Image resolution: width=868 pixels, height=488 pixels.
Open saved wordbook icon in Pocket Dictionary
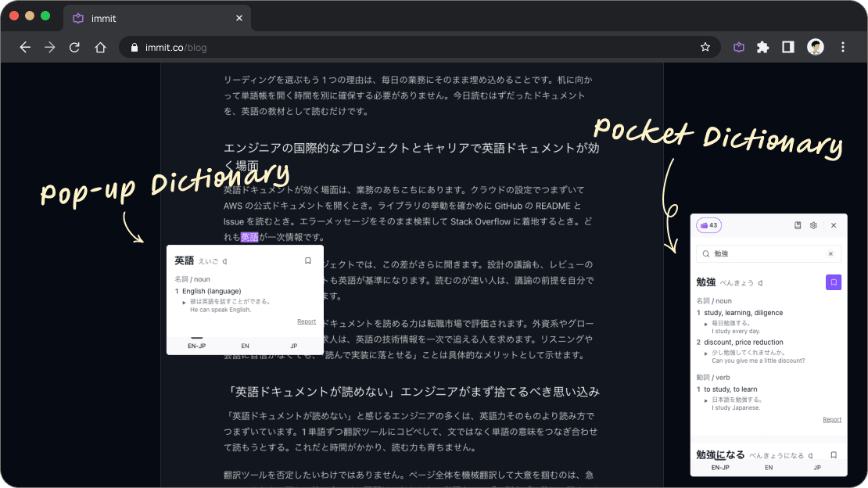(x=798, y=225)
